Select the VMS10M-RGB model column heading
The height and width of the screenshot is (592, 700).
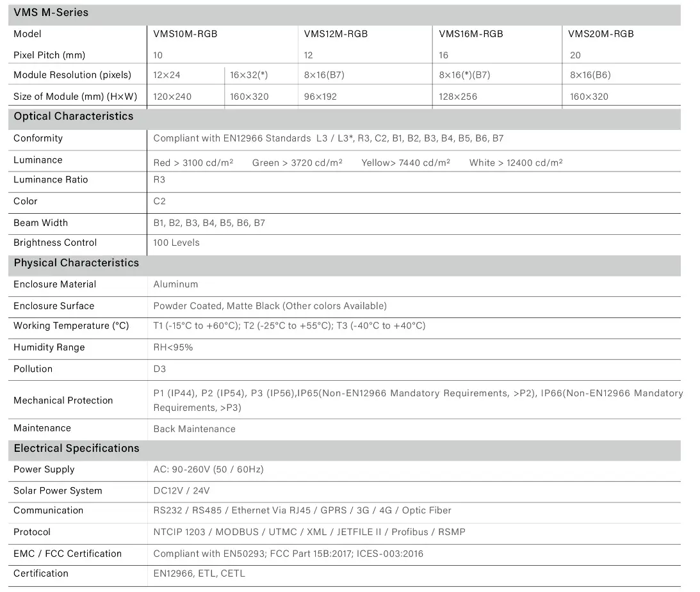coord(185,34)
